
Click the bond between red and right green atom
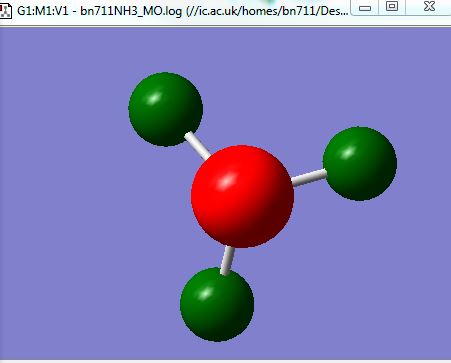click(x=309, y=177)
